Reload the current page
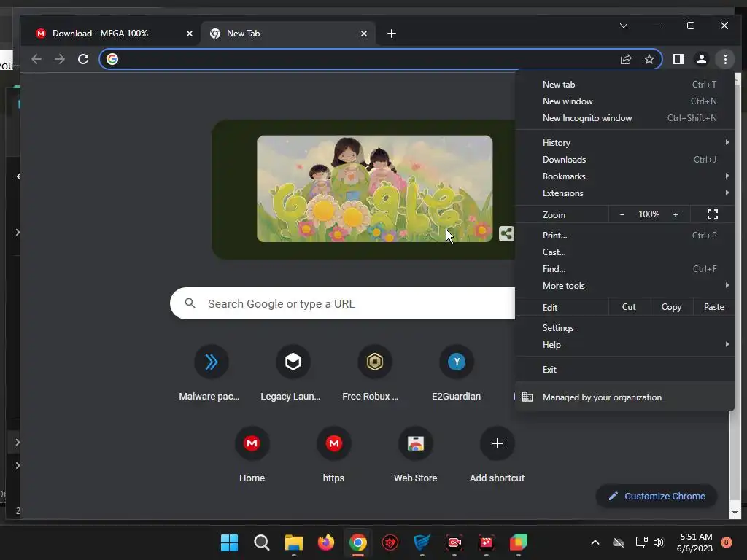The image size is (747, 560). (83, 59)
